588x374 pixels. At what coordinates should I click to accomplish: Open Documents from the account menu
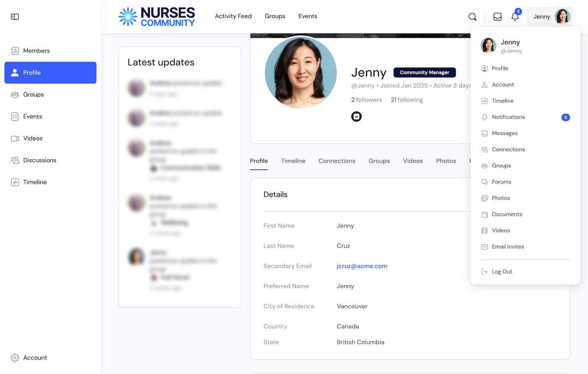(507, 214)
